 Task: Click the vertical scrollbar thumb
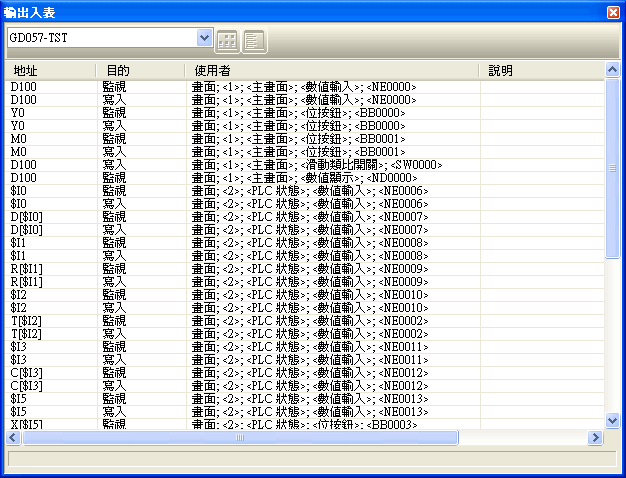click(612, 168)
